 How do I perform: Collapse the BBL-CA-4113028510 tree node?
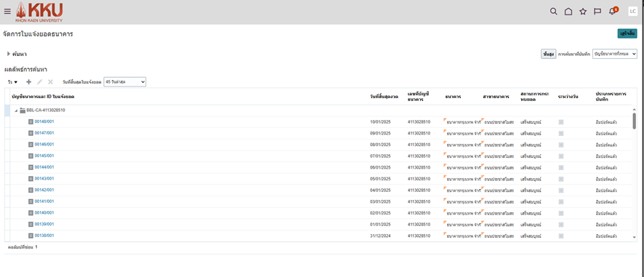(x=16, y=111)
